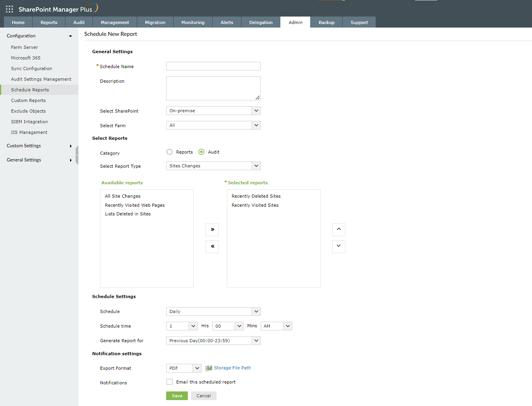Move selected reports back with double-left-arrow button

point(212,247)
